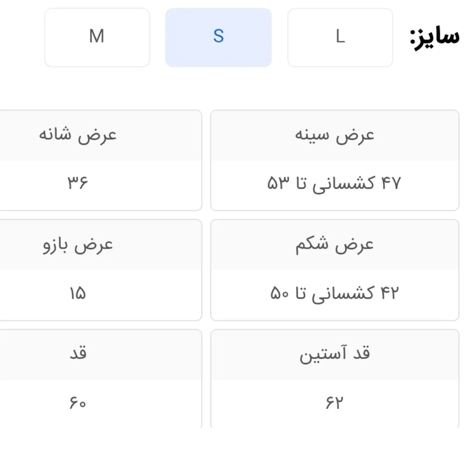The image size is (476, 476).
Task: Click the قد header in the left column
Action: pos(78,354)
